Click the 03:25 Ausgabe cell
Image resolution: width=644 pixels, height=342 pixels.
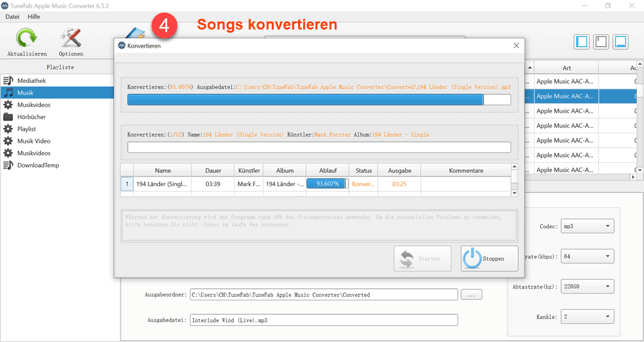pos(399,184)
